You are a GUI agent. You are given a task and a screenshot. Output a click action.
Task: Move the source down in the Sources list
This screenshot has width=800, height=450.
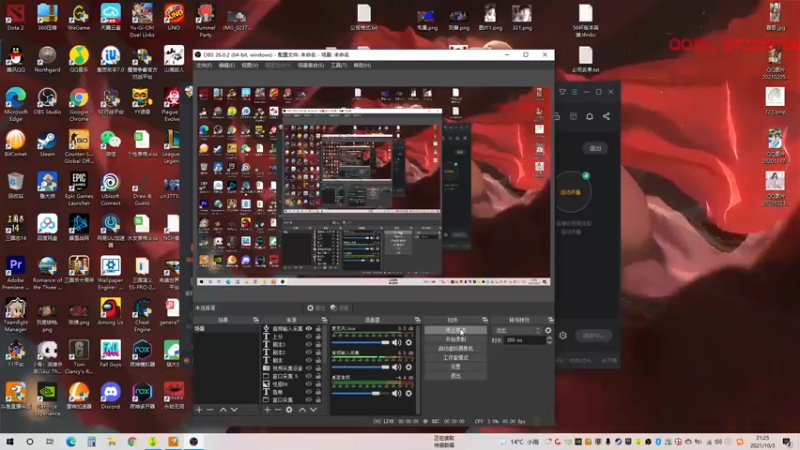pos(313,410)
